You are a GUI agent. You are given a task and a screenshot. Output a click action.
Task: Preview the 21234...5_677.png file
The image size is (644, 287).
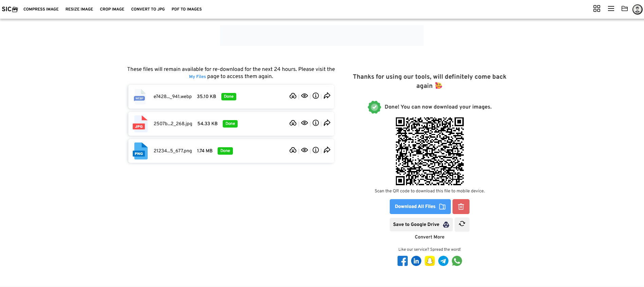pyautogui.click(x=305, y=150)
